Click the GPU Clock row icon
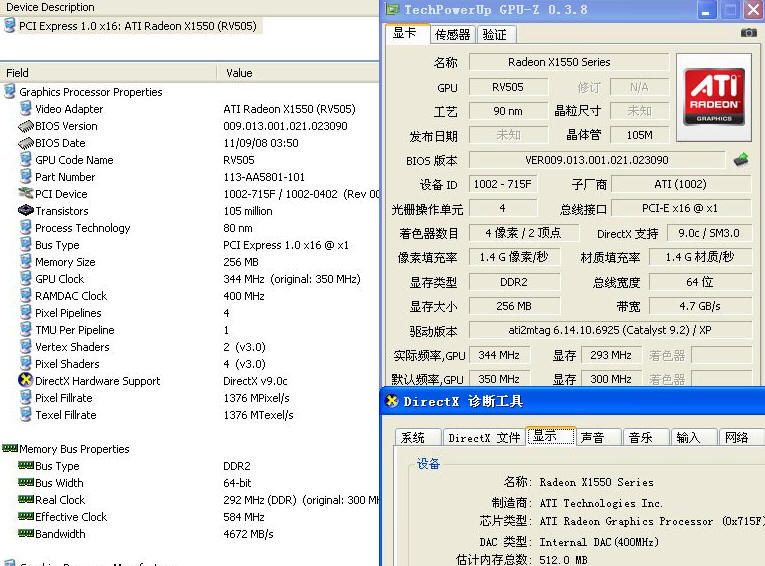The image size is (765, 566). [x=25, y=279]
